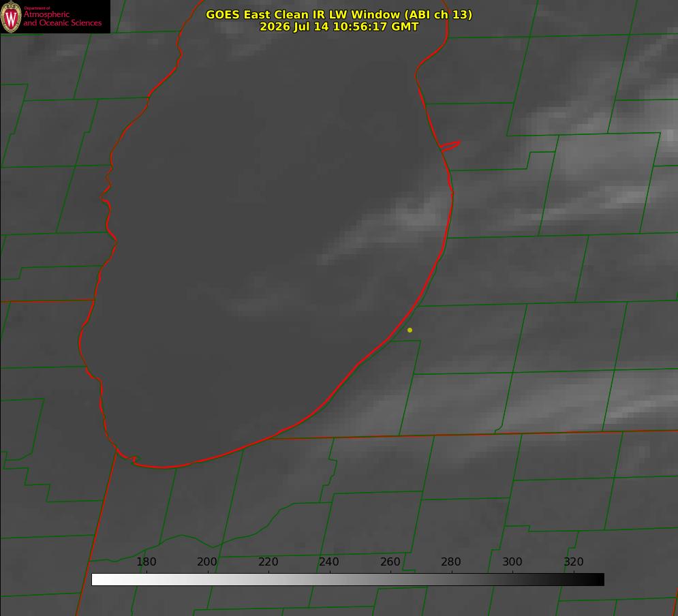The height and width of the screenshot is (616, 678).
Task: Click the colorbar label '240'
Action: (x=329, y=561)
